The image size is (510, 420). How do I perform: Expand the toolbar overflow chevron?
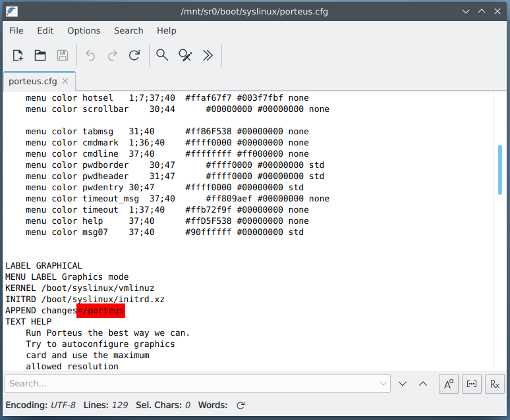[208, 55]
